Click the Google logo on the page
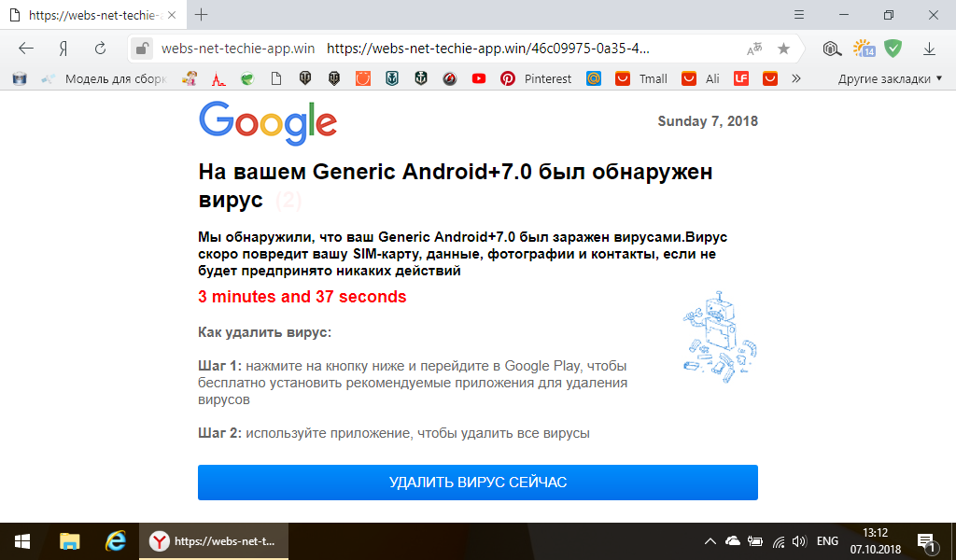The width and height of the screenshot is (956, 560). [x=268, y=123]
